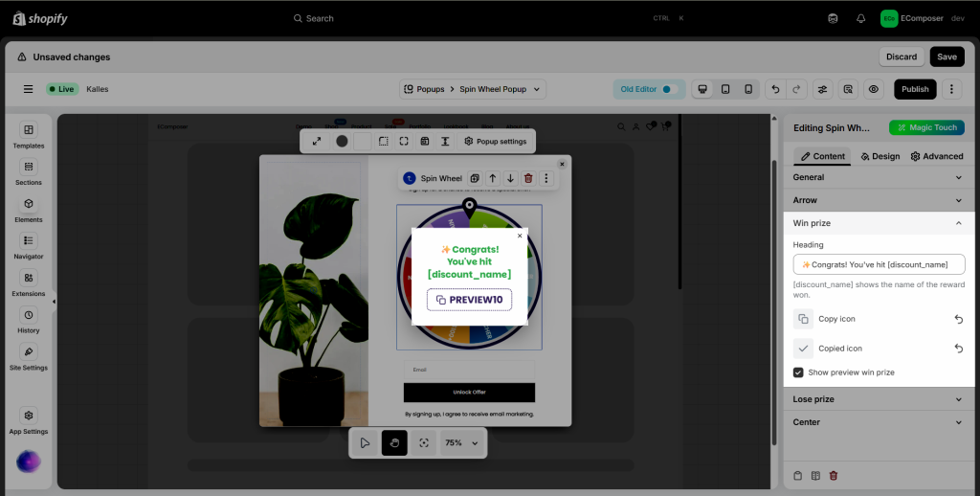Click the Publish button
The image size is (980, 496).
pyautogui.click(x=915, y=89)
